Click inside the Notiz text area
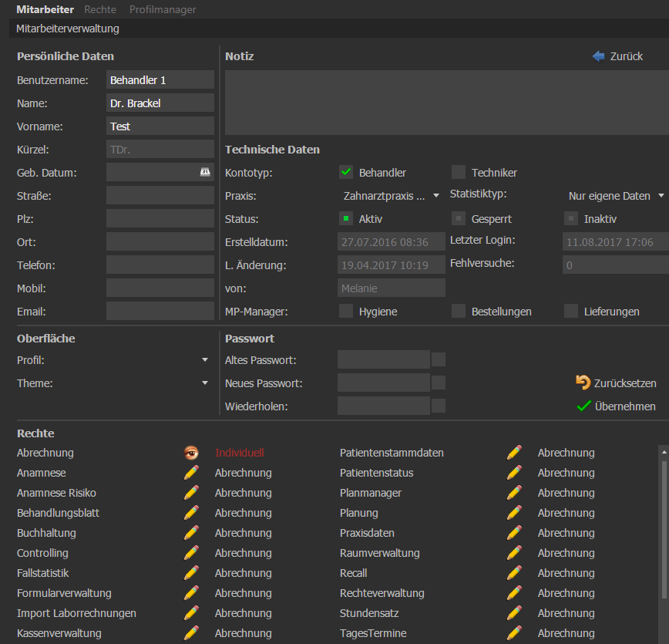This screenshot has width=669, height=644. click(447, 103)
